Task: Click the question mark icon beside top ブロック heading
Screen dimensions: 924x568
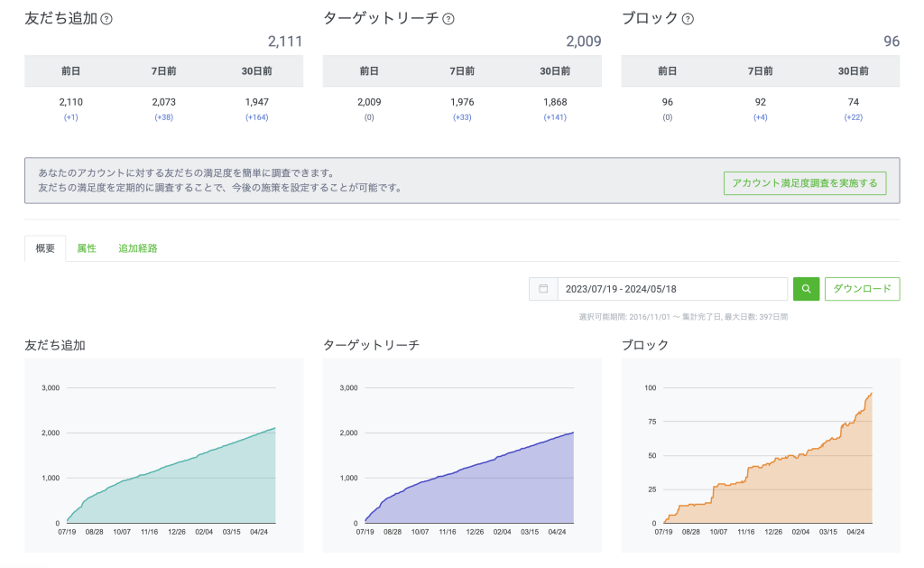Action: (688, 19)
